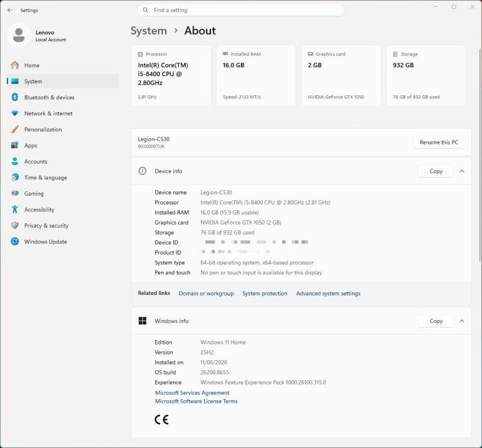Open Microsoft Services Agreement link
Viewport: 482px width, 448px height.
click(192, 393)
